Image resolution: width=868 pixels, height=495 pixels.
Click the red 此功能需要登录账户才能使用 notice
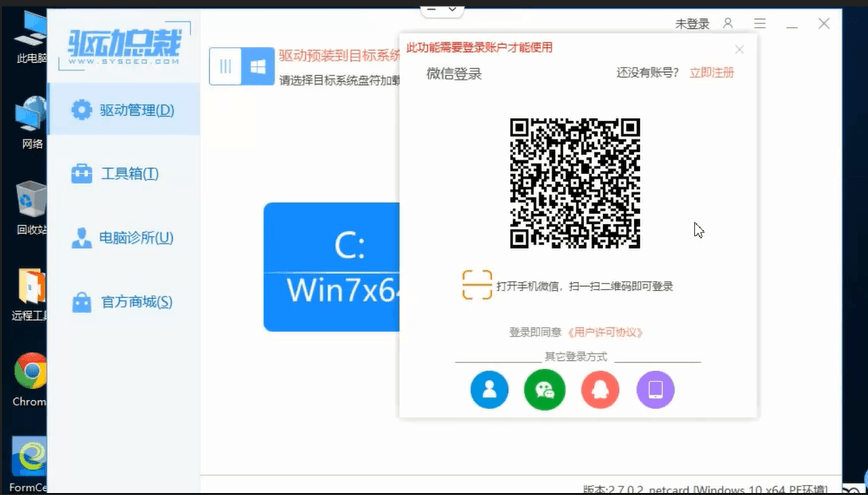[x=479, y=48]
